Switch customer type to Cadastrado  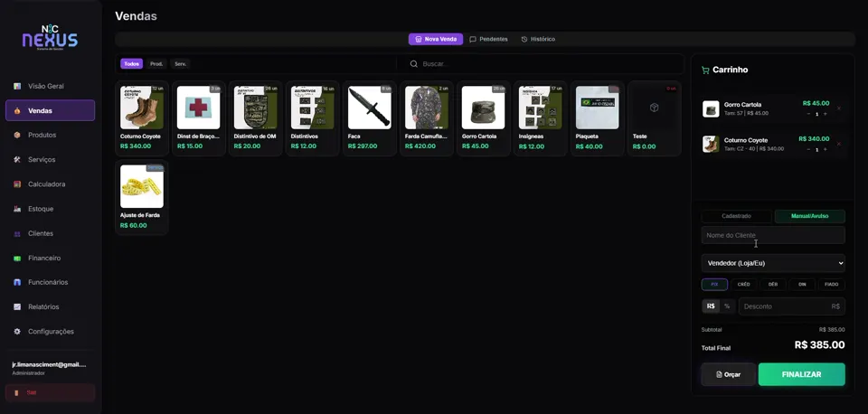tap(736, 216)
